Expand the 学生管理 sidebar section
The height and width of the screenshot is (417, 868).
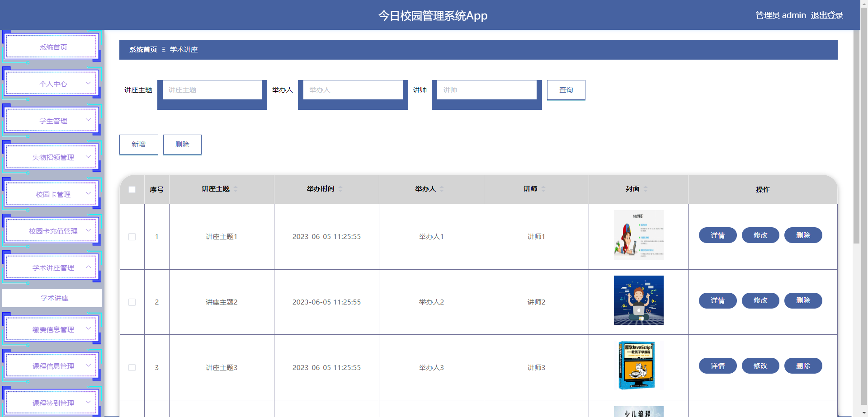coord(52,120)
